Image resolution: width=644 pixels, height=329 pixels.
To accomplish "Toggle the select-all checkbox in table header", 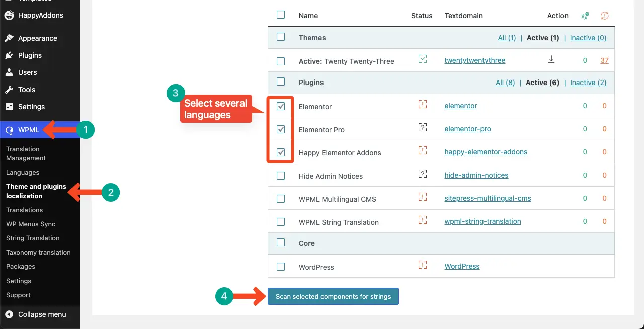I will point(281,15).
